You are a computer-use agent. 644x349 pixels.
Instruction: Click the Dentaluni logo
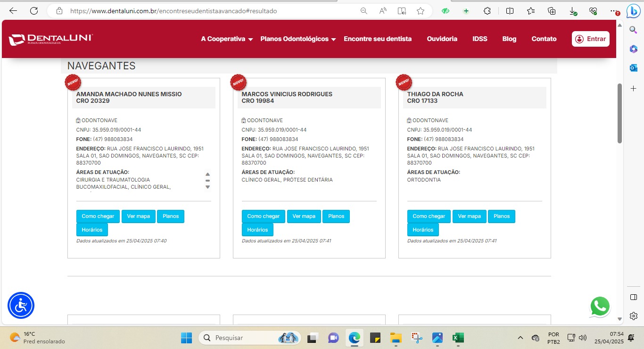point(51,40)
